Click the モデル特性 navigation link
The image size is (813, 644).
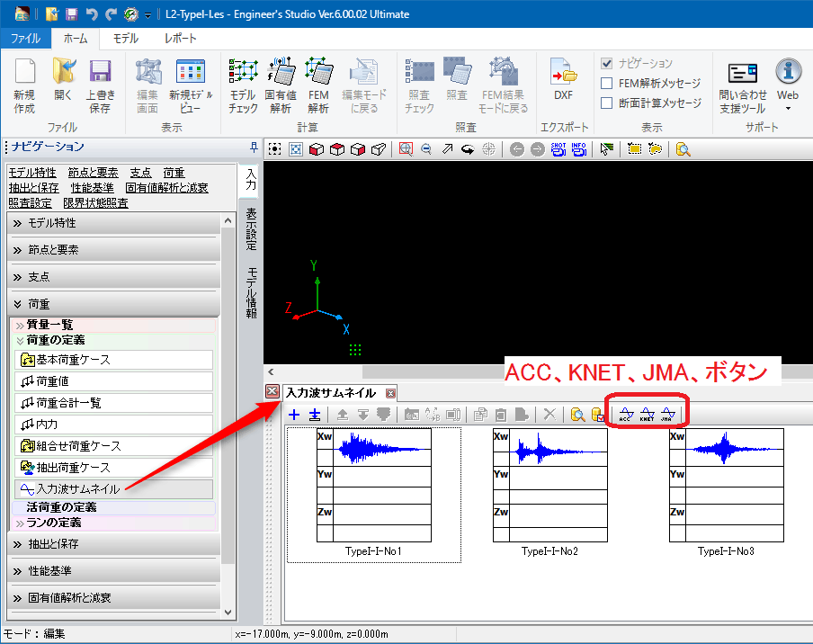coord(32,173)
